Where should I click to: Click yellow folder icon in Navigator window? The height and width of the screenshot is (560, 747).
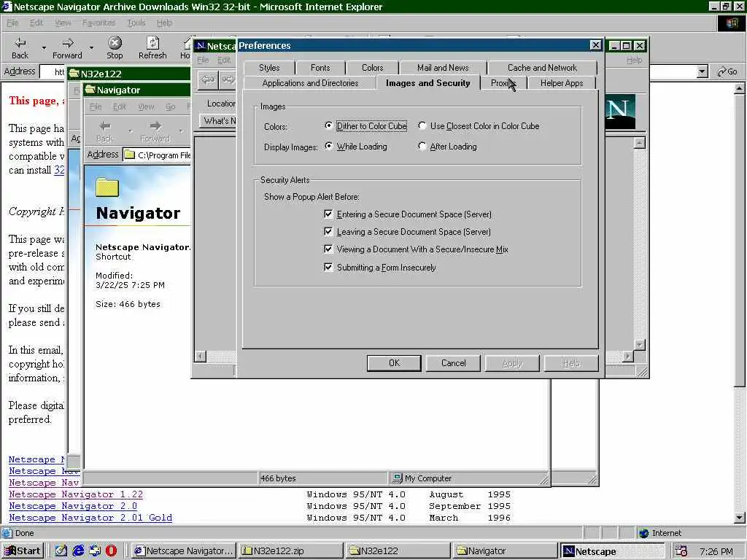[107, 187]
